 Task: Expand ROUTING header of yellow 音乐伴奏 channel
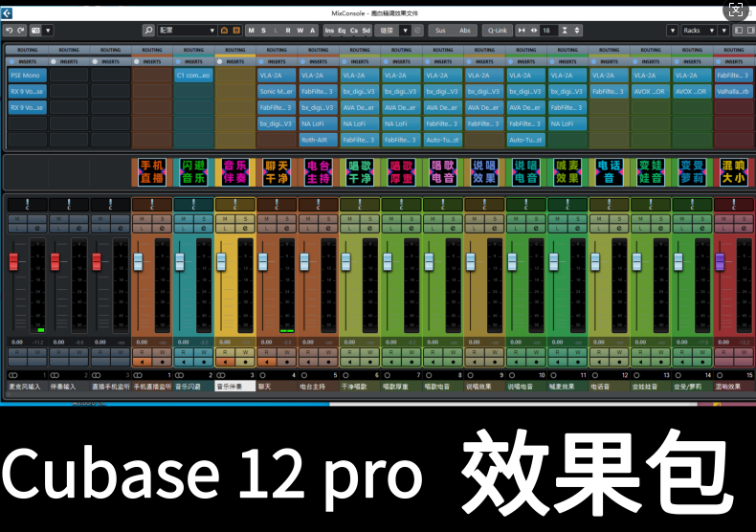[x=235, y=50]
